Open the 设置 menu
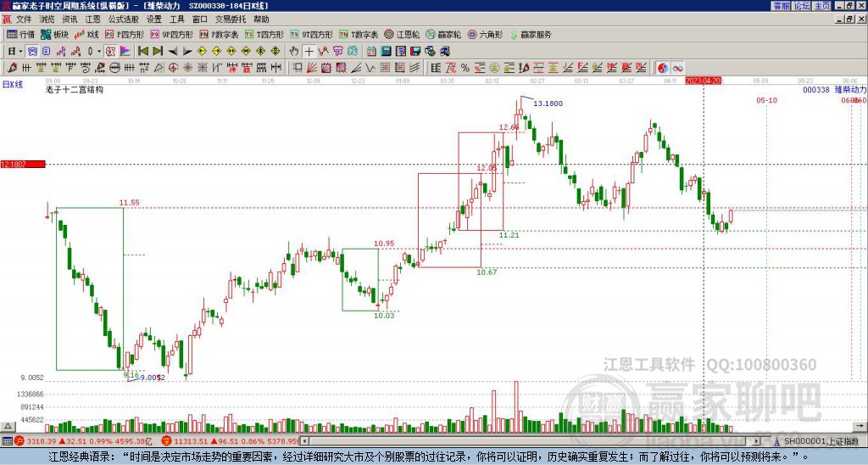The image size is (868, 465). coord(154,20)
